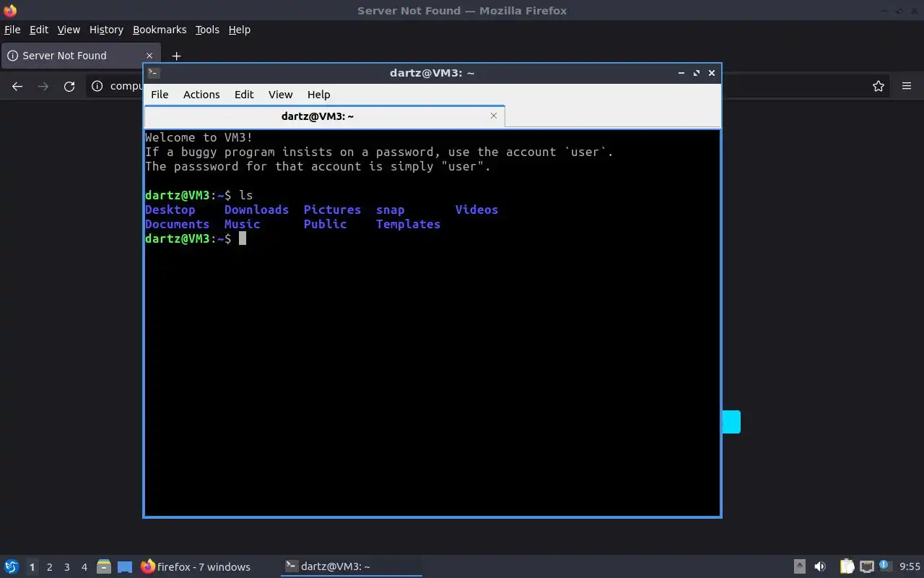
Task: Open Firefox File menu
Action: tap(12, 30)
